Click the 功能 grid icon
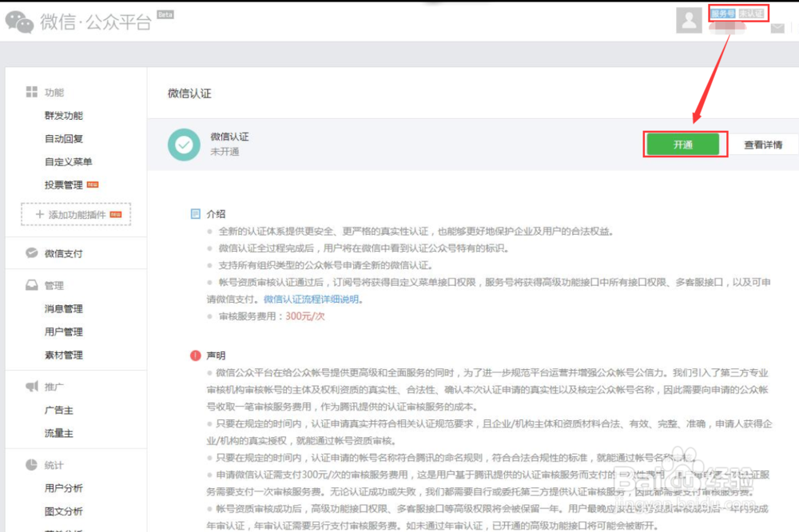 [32, 92]
